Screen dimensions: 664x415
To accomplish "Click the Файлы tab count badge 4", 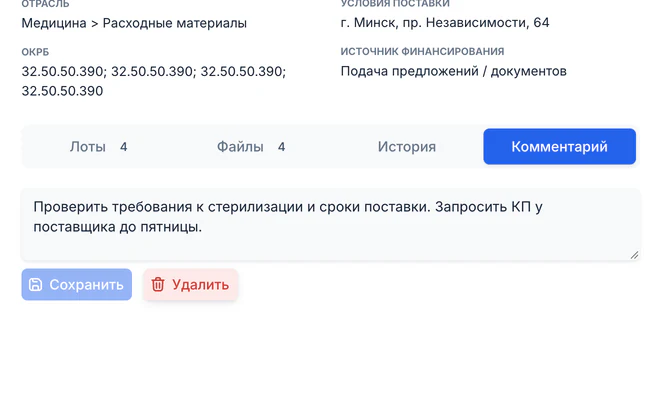I will (281, 147).
